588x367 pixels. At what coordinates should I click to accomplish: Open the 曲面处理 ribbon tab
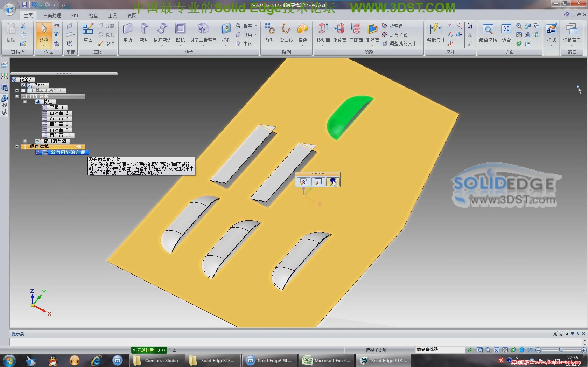click(52, 15)
